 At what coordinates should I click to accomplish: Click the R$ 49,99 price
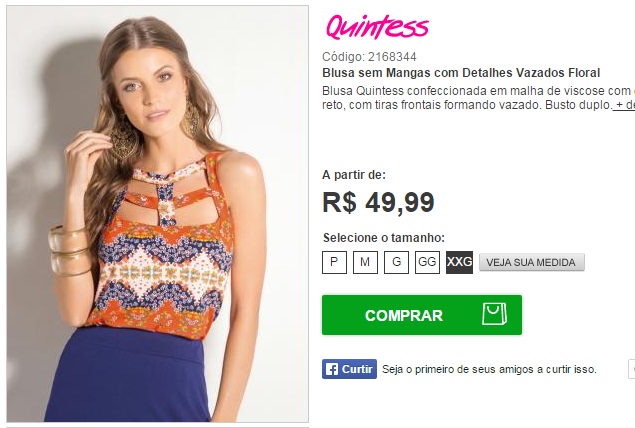tap(378, 202)
